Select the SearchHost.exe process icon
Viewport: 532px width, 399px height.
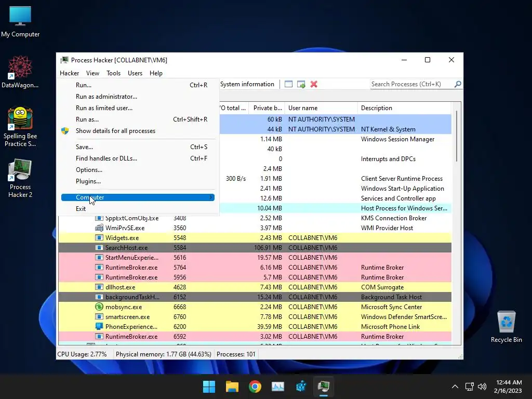click(99, 248)
